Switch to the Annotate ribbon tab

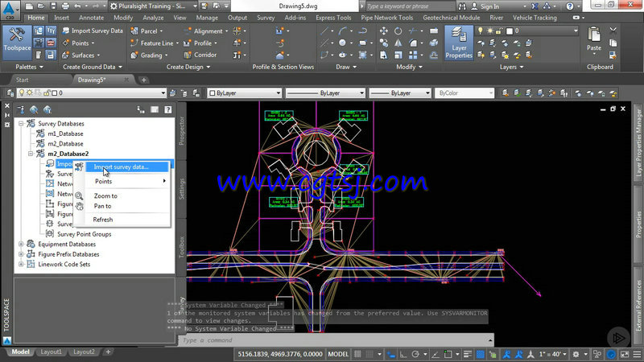click(91, 18)
